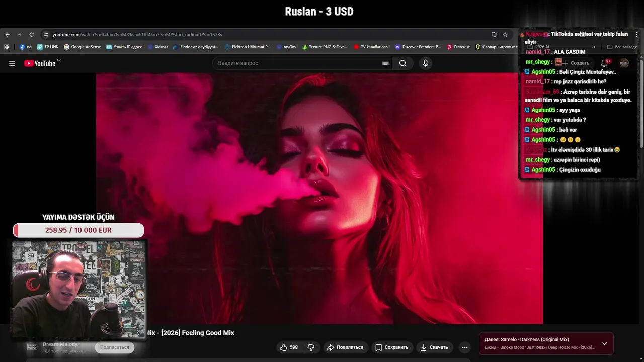Bookmark this page with the star icon

pos(505,35)
